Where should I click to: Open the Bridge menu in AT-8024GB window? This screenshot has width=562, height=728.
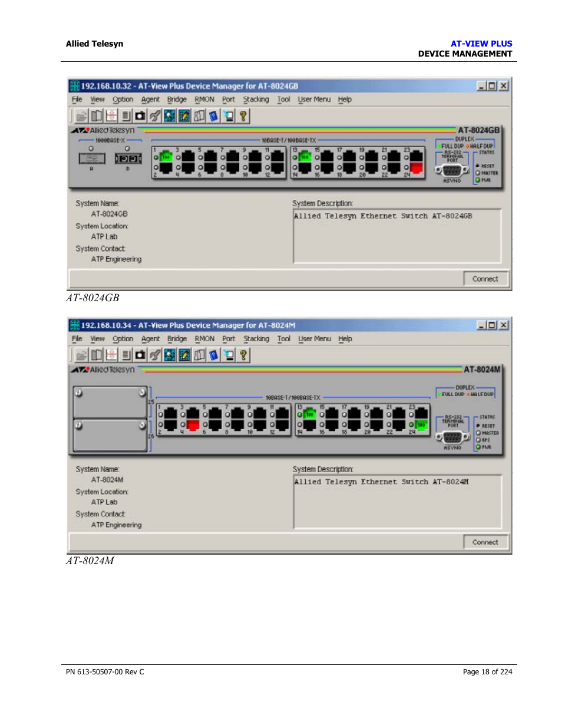tap(177, 100)
